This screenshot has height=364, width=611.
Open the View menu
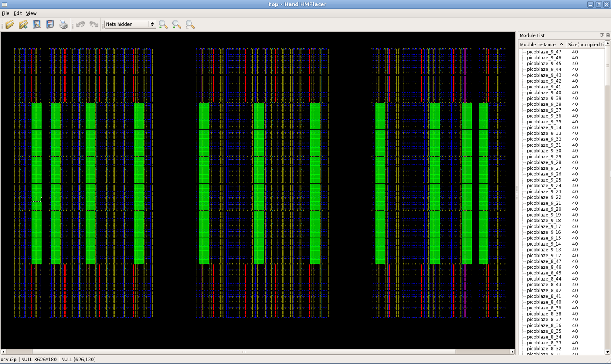pyautogui.click(x=31, y=13)
